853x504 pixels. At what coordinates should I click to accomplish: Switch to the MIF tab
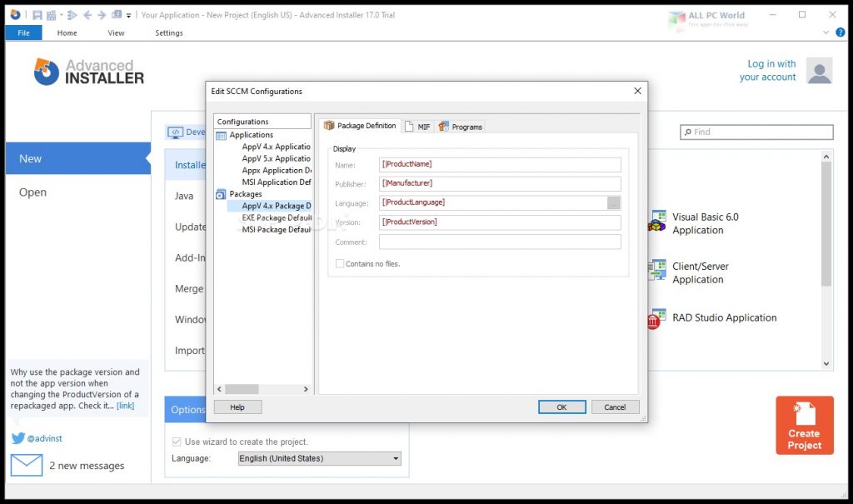418,127
